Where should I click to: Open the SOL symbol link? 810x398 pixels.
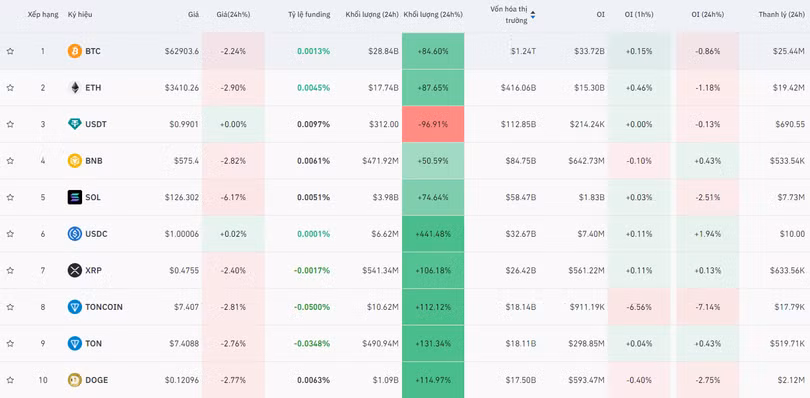(x=93, y=197)
